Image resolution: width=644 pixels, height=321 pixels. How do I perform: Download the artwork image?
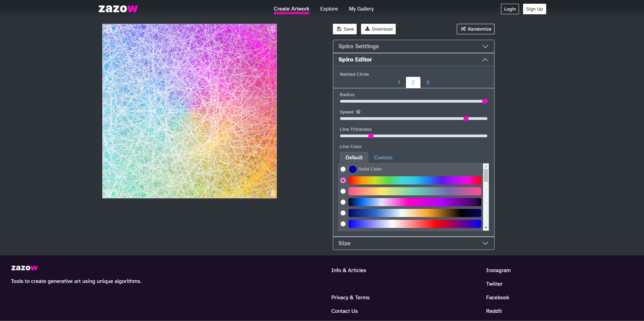click(378, 29)
